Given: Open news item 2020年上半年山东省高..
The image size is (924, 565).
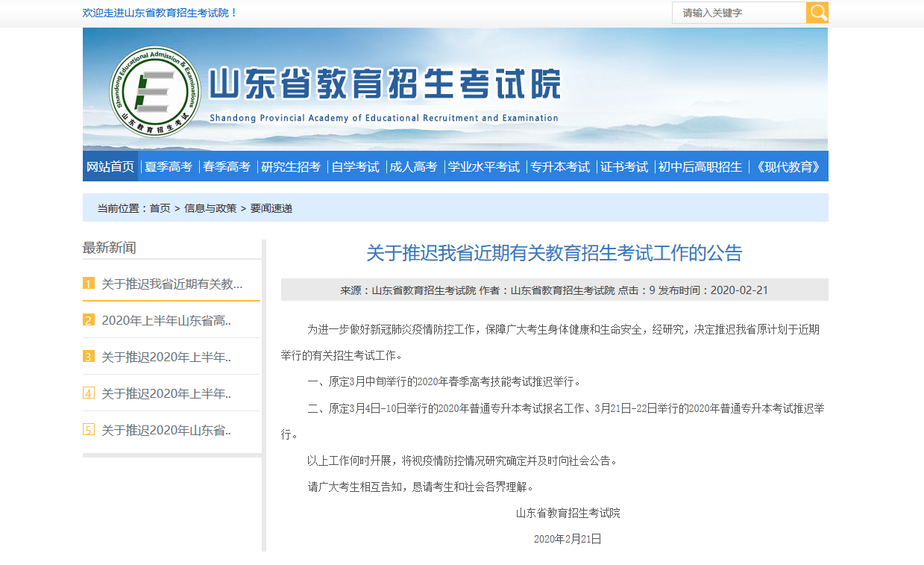Looking at the screenshot, I should 166,320.
